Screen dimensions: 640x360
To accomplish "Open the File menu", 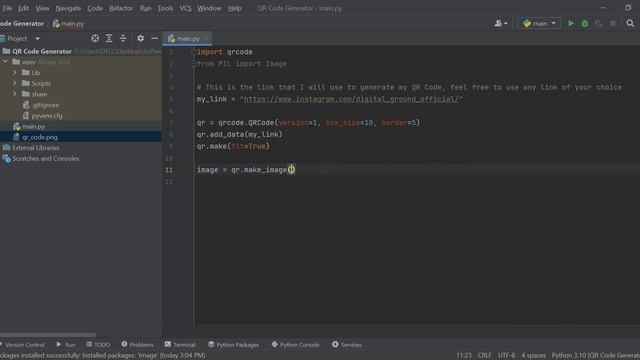I will point(7,8).
